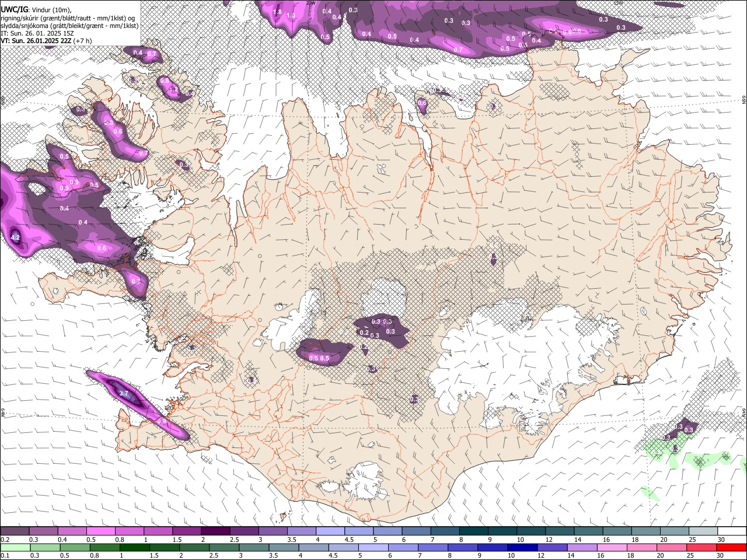Screen dimensions: 747x560
Task: Pick the pale green 0.1 swatch in rain scale
Action: (15, 548)
